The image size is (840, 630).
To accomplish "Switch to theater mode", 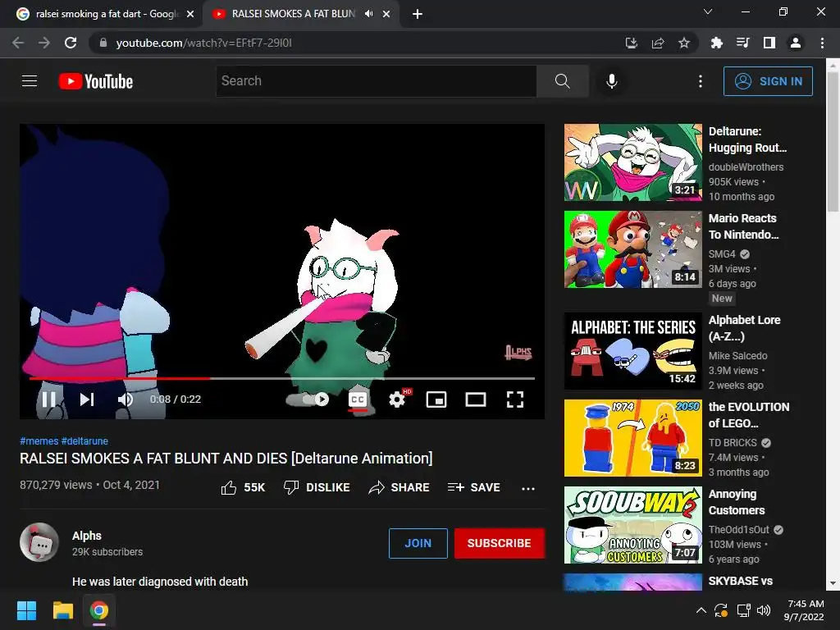I will click(x=476, y=399).
